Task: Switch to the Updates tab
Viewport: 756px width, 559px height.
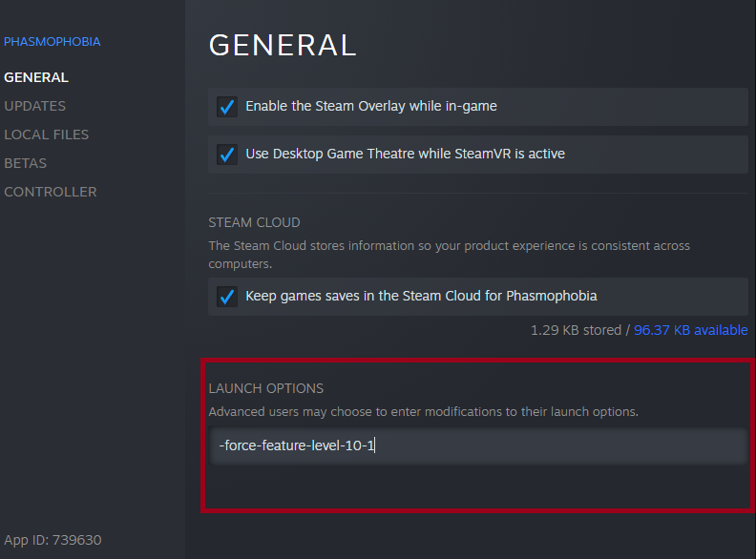Action: 34,106
